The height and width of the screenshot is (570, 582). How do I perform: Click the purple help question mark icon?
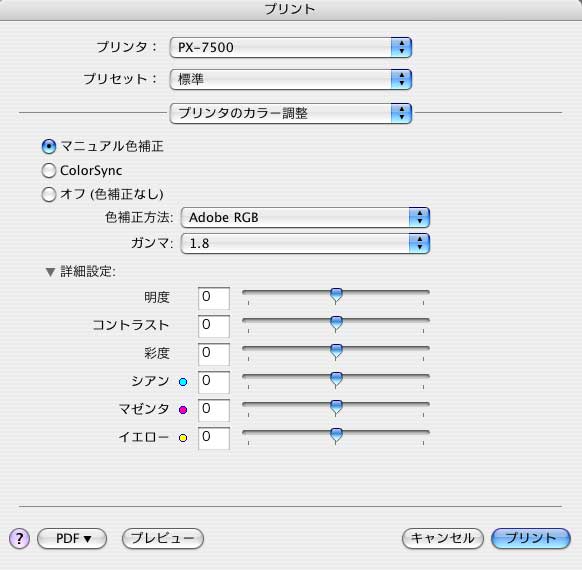tap(19, 538)
